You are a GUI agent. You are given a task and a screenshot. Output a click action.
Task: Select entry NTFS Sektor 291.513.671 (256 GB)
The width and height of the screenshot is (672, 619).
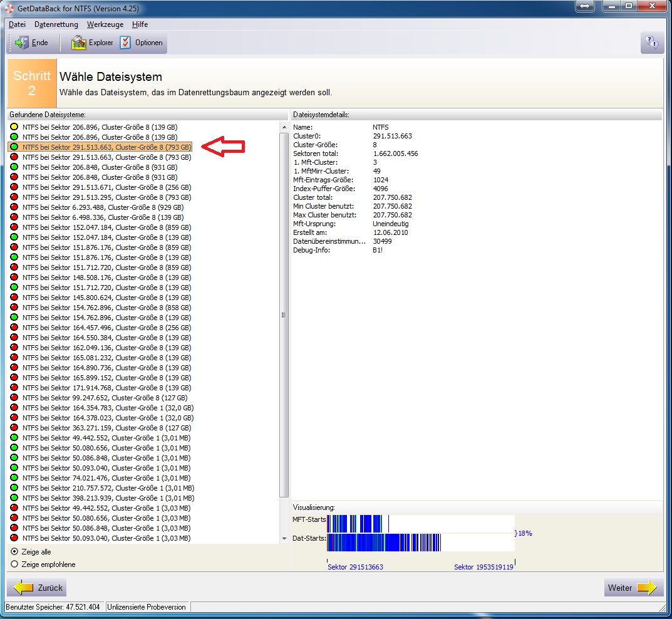coord(100,187)
